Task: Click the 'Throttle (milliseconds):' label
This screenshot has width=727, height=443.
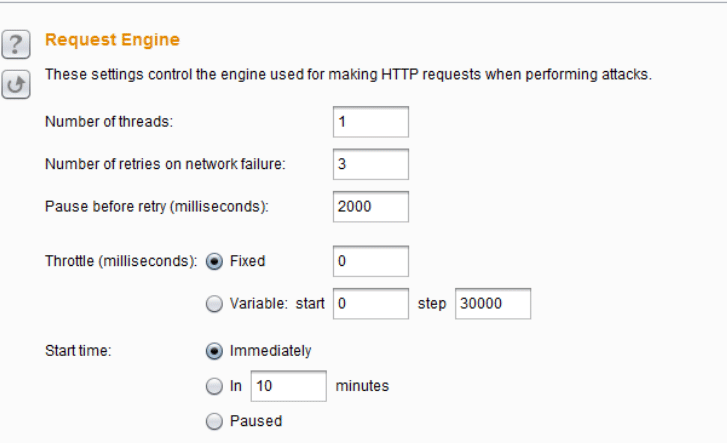Action: pyautogui.click(x=121, y=262)
